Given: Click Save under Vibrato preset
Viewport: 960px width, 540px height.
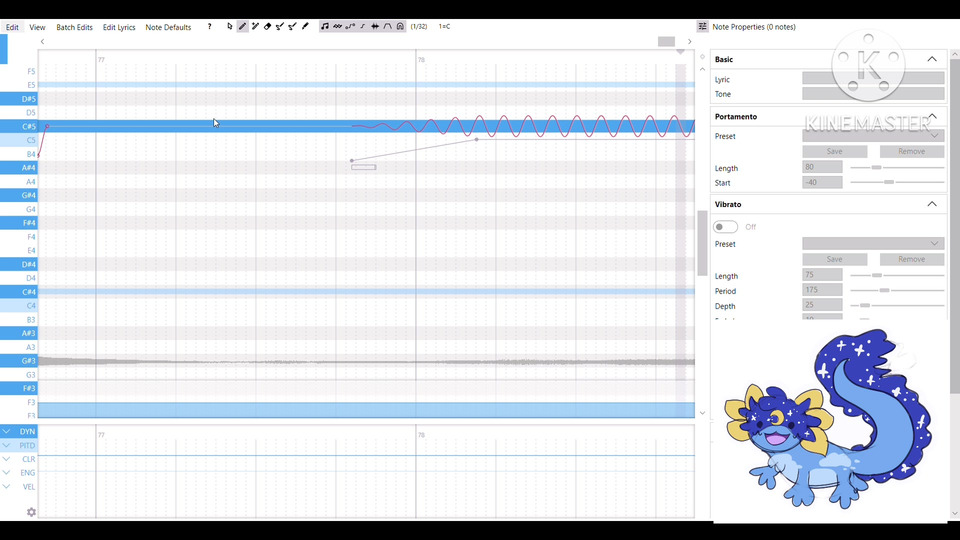Looking at the screenshot, I should click(x=834, y=259).
